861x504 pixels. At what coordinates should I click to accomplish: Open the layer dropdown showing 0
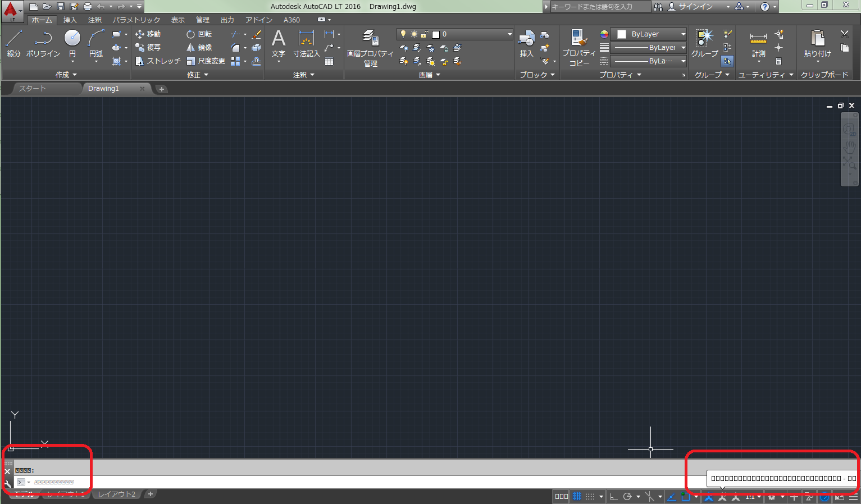455,34
